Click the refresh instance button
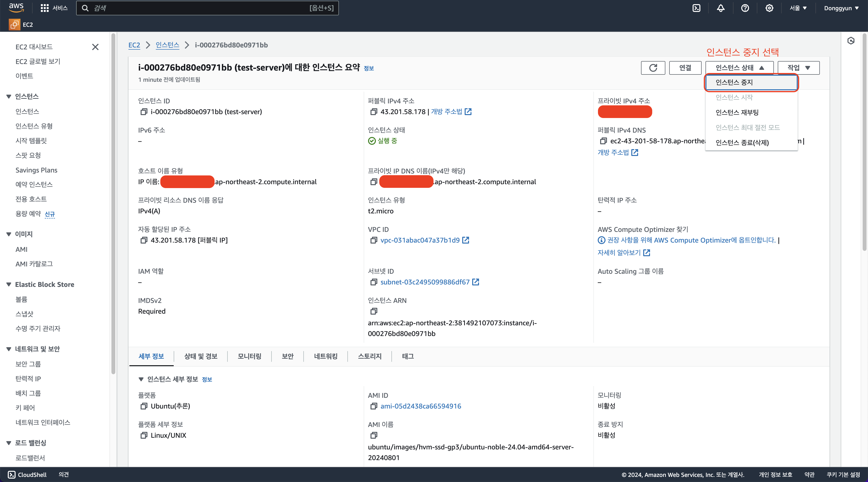 pyautogui.click(x=653, y=68)
